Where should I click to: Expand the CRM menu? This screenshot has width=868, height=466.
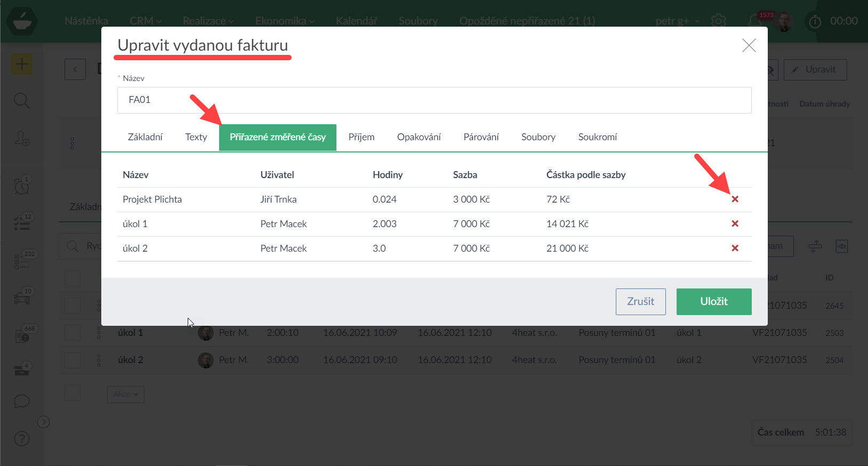click(145, 21)
